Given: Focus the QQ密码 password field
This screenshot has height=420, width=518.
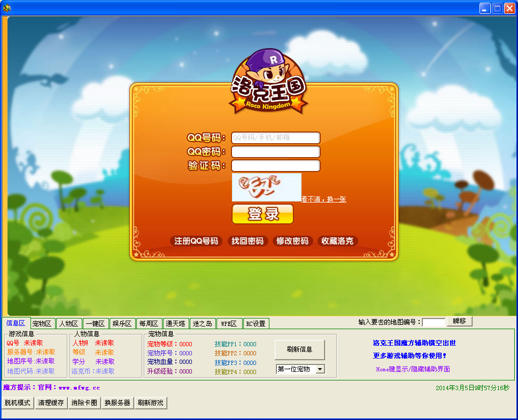Looking at the screenshot, I should click(276, 152).
